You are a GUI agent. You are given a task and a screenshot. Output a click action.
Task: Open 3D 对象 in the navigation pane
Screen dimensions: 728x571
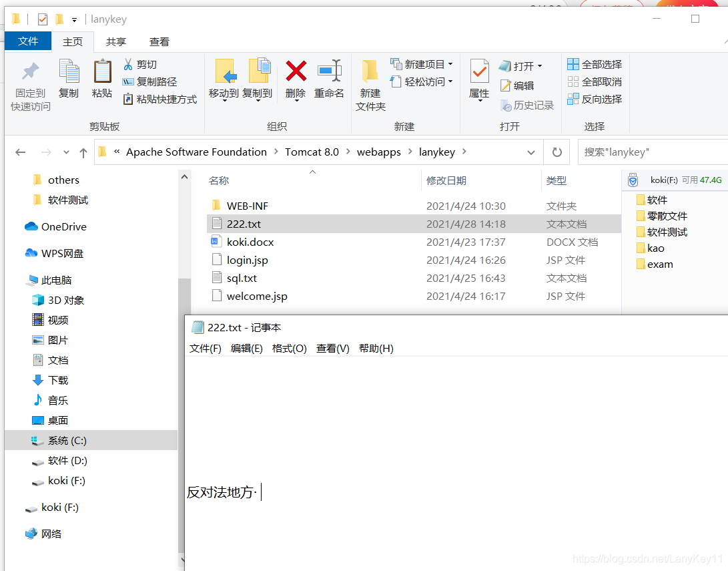[58, 300]
